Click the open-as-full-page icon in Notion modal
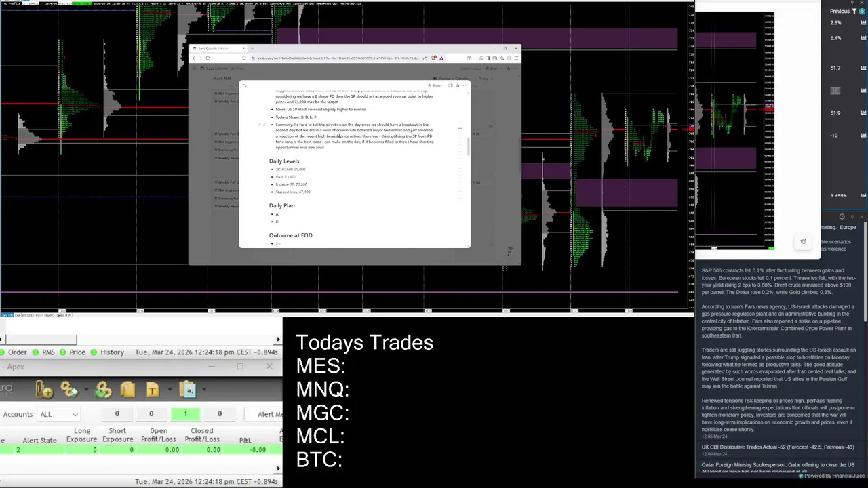868x488 pixels. [x=245, y=85]
